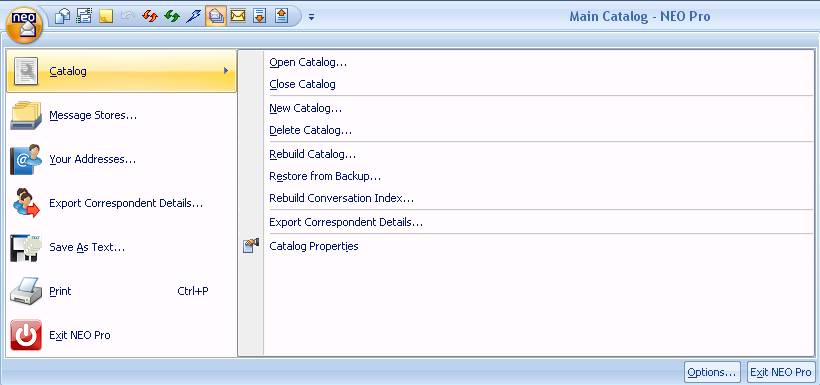Expand the Catalog submenu arrow
Image resolution: width=820 pixels, height=385 pixels.
click(226, 71)
